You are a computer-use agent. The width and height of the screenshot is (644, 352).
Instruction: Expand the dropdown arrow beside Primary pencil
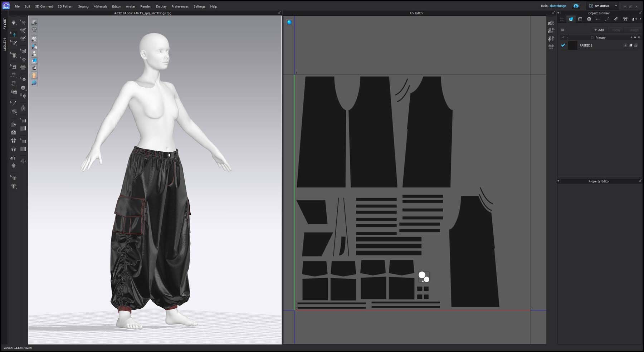pyautogui.click(x=567, y=38)
